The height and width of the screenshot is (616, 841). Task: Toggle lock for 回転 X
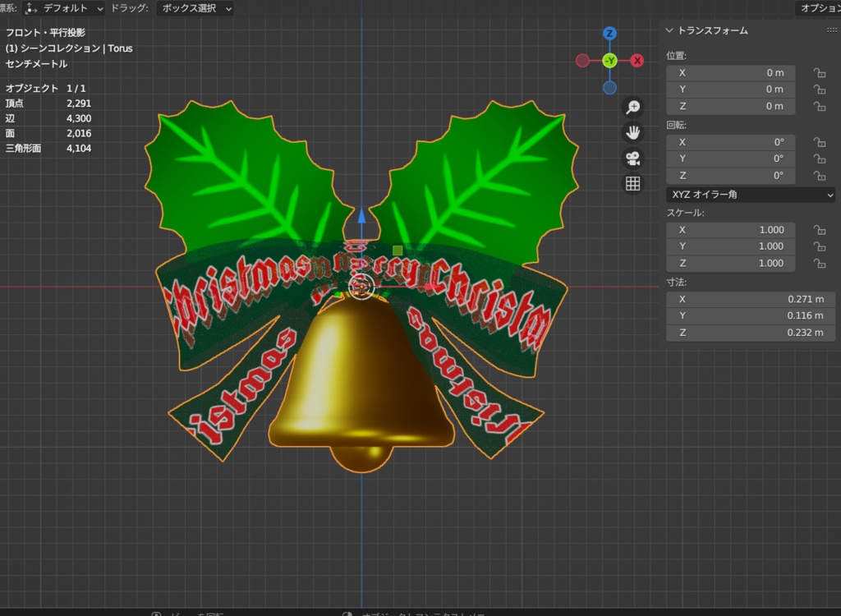tap(819, 142)
